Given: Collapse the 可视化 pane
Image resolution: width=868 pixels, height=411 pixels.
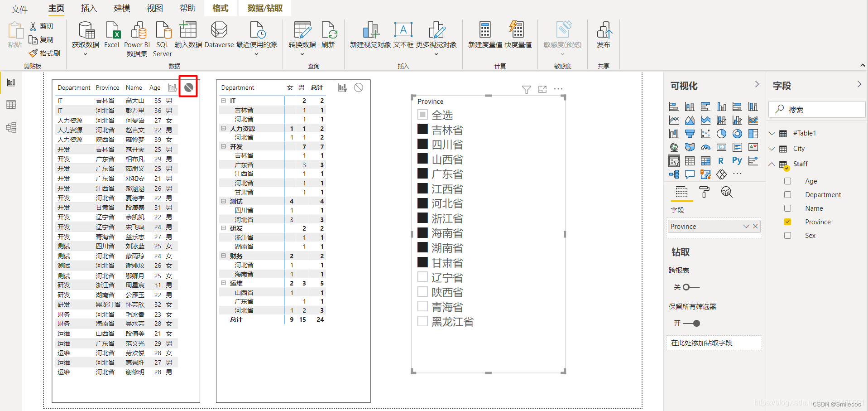Looking at the screenshot, I should coord(757,84).
